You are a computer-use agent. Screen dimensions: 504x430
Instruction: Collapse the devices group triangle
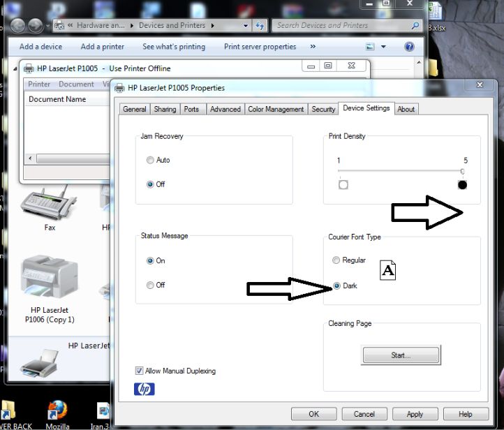pos(15,68)
